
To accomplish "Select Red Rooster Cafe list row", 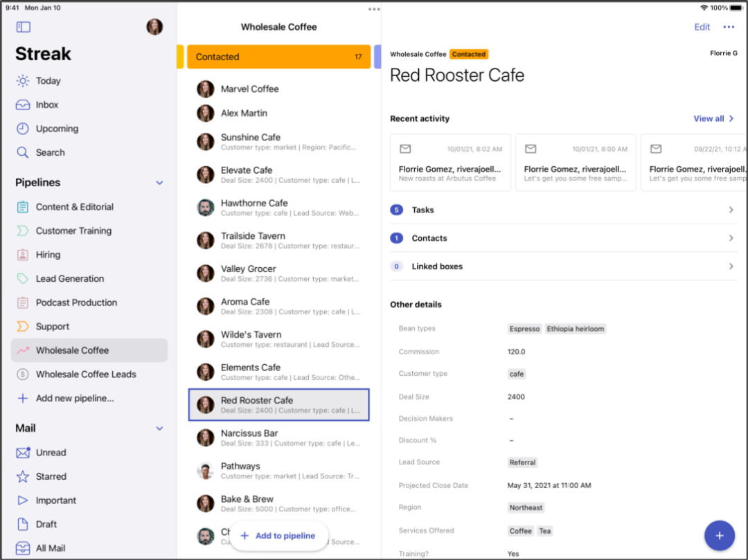I will tap(278, 405).
